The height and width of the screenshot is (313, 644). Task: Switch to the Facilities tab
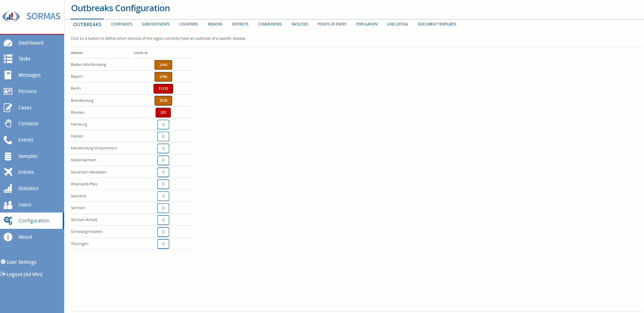point(300,24)
